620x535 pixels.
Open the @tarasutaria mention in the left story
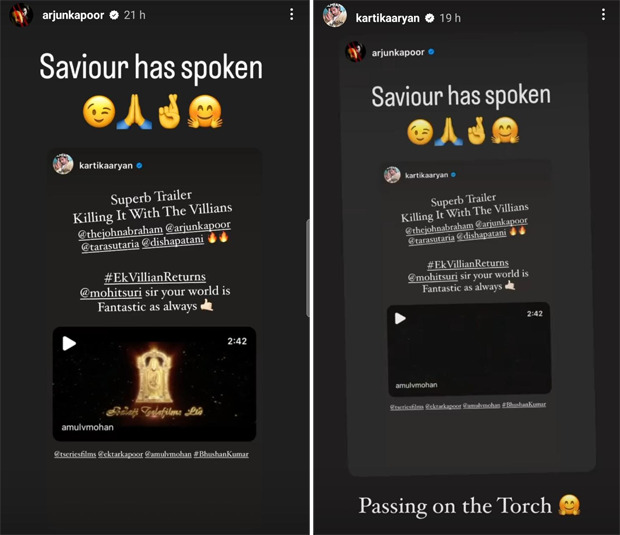110,246
